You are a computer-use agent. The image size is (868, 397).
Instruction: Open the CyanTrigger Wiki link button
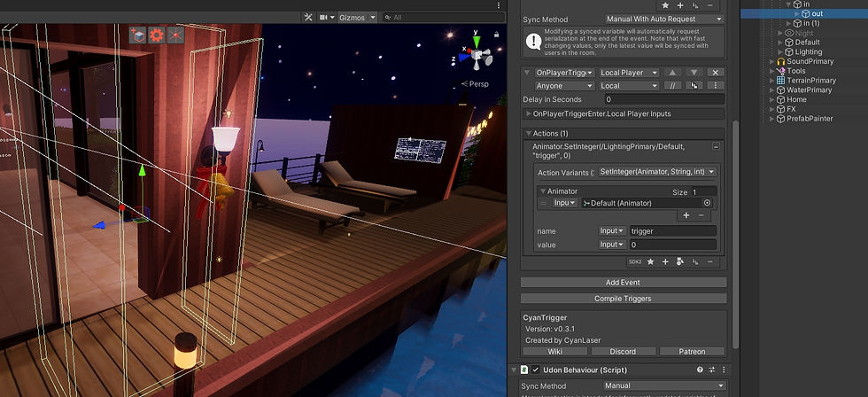[x=555, y=352]
